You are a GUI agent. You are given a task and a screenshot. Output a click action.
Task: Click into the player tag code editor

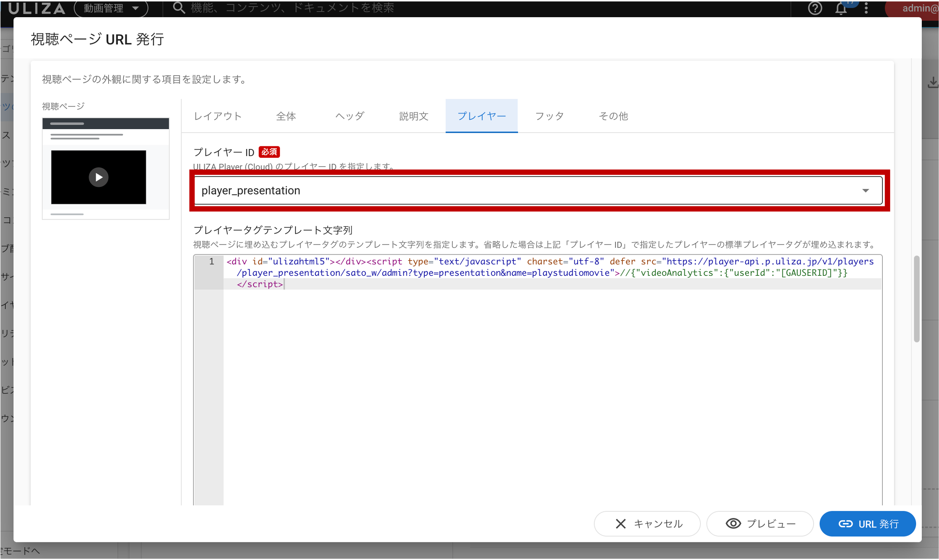click(538, 380)
